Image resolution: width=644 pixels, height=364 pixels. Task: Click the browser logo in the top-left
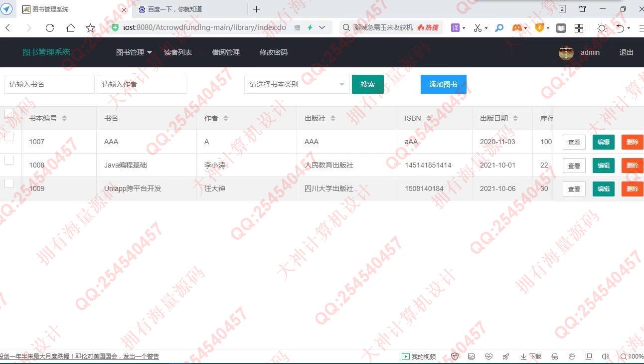tap(7, 9)
